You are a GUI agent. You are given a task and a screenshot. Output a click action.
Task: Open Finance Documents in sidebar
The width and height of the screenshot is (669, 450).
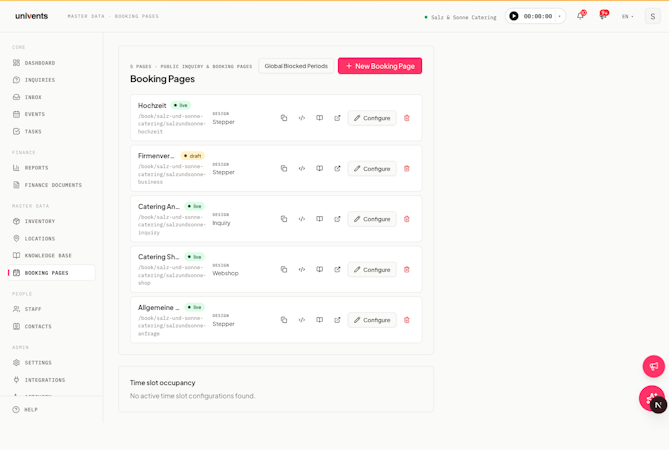click(x=51, y=185)
